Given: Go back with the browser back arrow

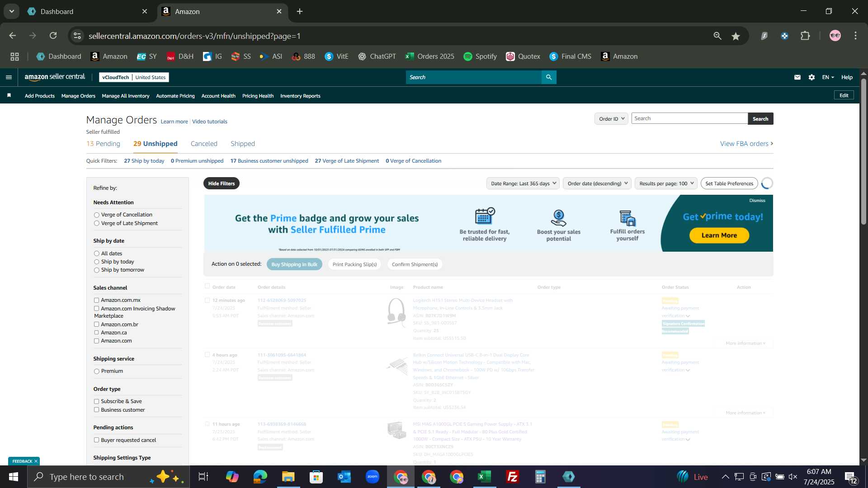Looking at the screenshot, I should 13,36.
